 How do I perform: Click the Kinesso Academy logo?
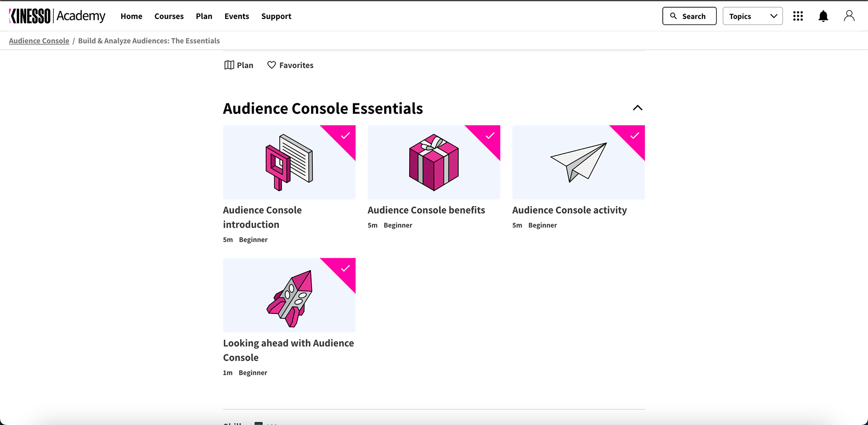[57, 16]
